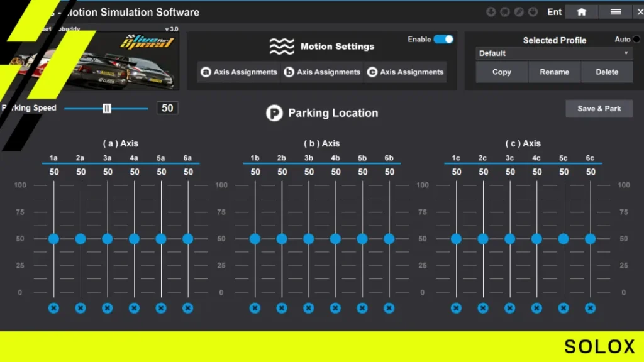
Task: Open the (c) Axis Assignments tab
Action: [405, 72]
